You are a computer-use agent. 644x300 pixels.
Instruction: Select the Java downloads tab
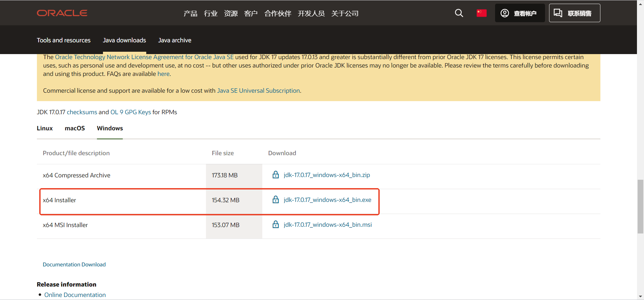(x=124, y=40)
